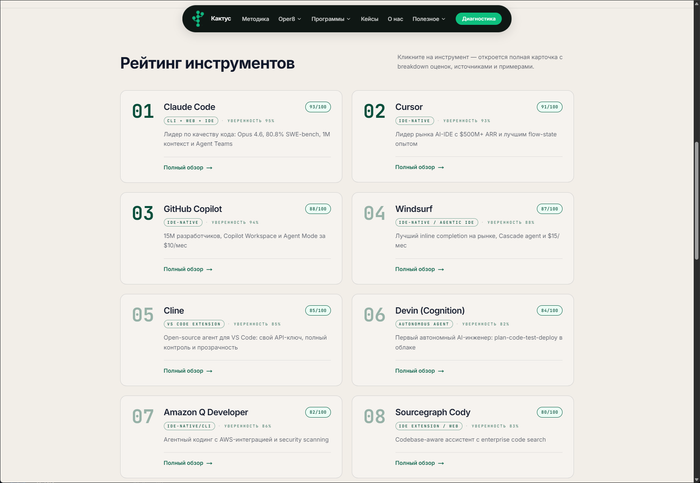Go to the О нас page

click(395, 19)
